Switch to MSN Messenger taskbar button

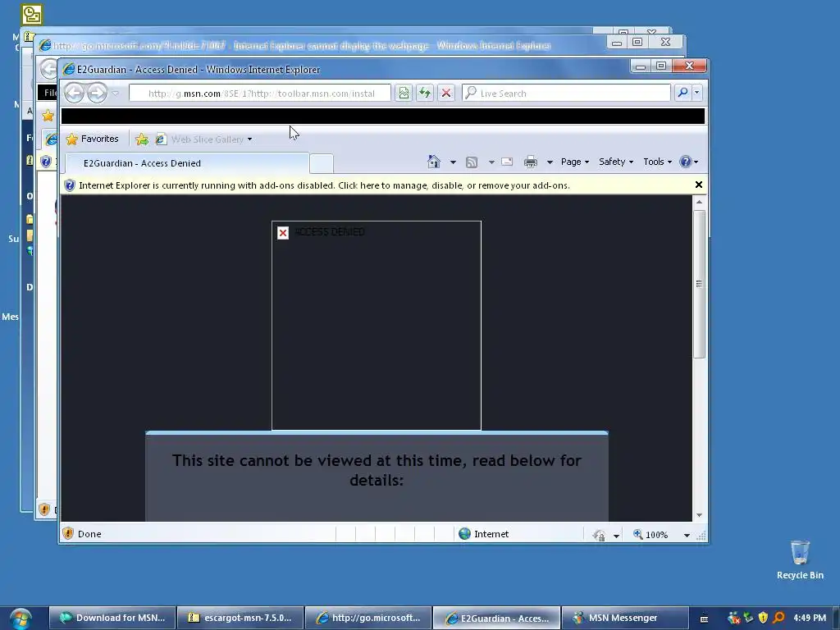[624, 618]
